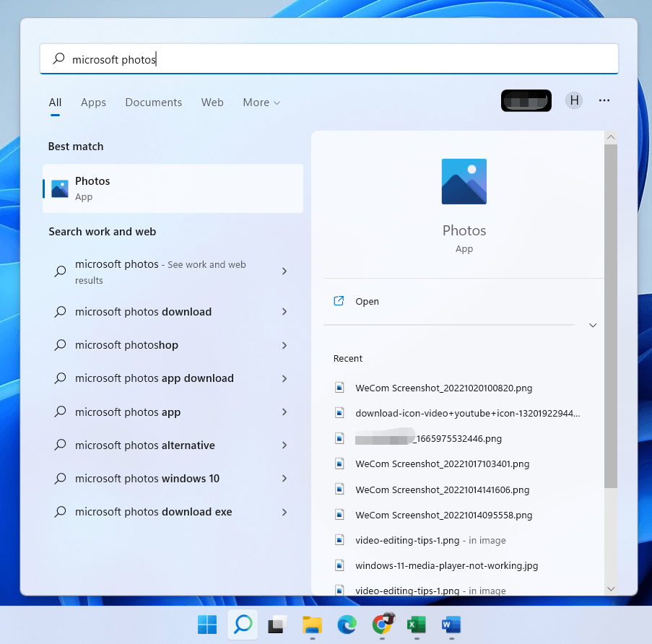Switch to Google Chrome on the taskbar
Viewport: 652px width, 644px height.
click(383, 624)
